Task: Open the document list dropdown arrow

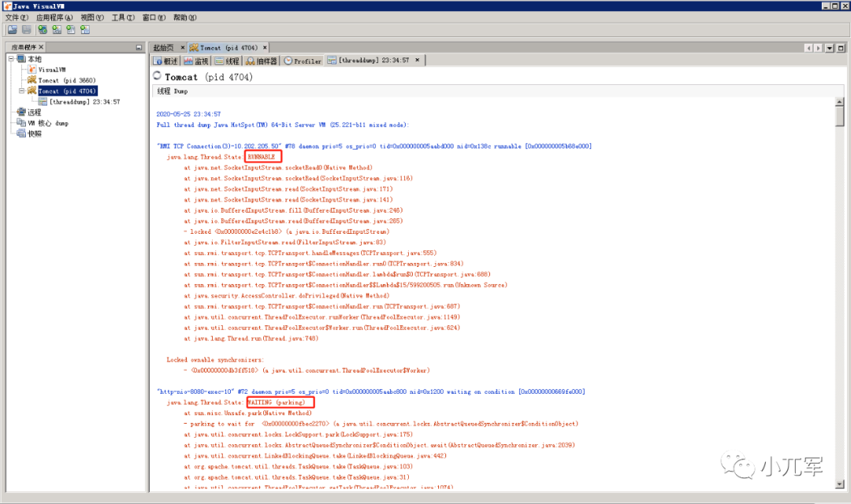Action: [x=829, y=48]
